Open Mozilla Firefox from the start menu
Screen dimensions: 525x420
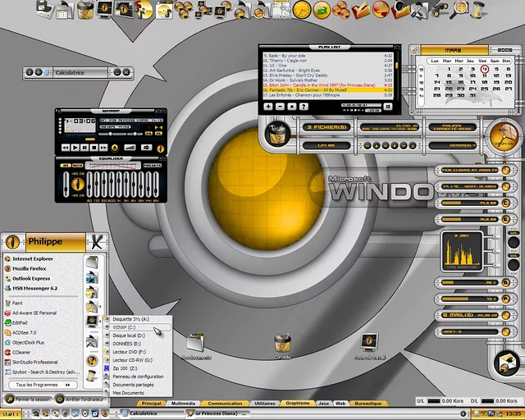pyautogui.click(x=34, y=267)
